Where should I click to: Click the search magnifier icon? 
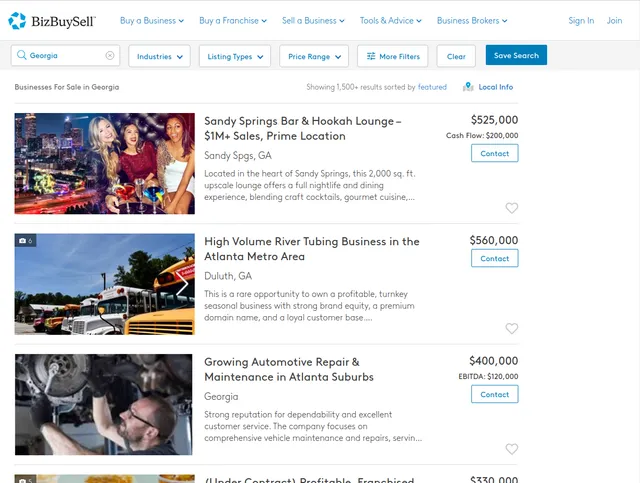(21, 56)
